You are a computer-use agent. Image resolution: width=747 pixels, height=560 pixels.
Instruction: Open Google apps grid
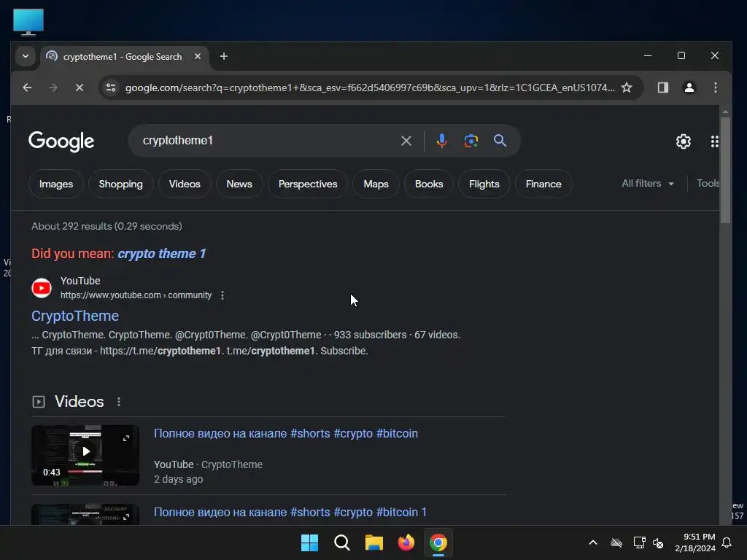[714, 141]
